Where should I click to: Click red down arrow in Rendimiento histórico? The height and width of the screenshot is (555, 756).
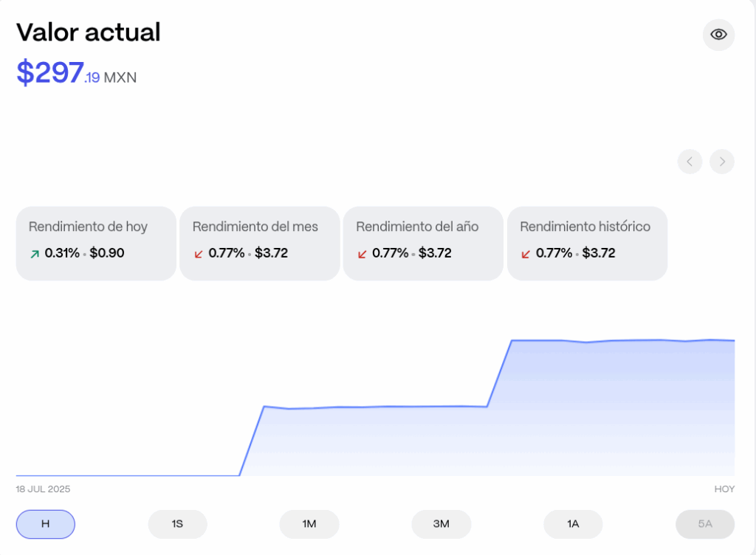(x=526, y=254)
